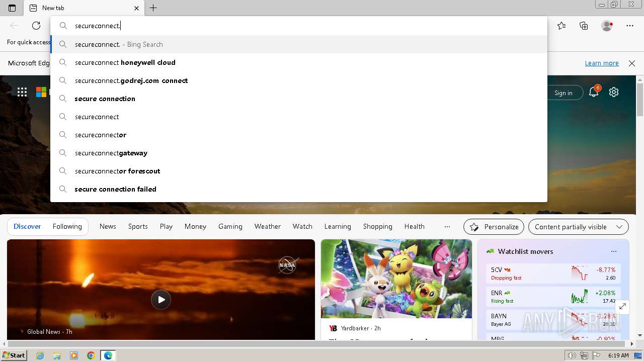Open Action Center flag tray icon

pos(596,355)
